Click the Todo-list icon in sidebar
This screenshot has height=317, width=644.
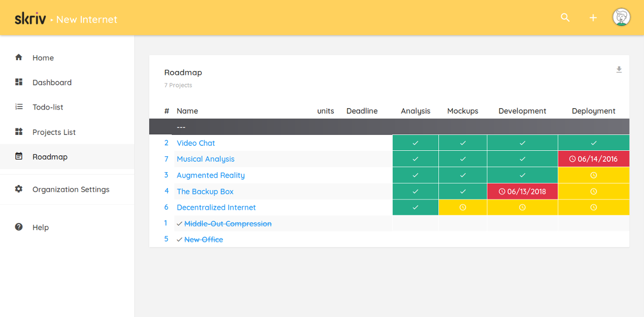coord(19,107)
